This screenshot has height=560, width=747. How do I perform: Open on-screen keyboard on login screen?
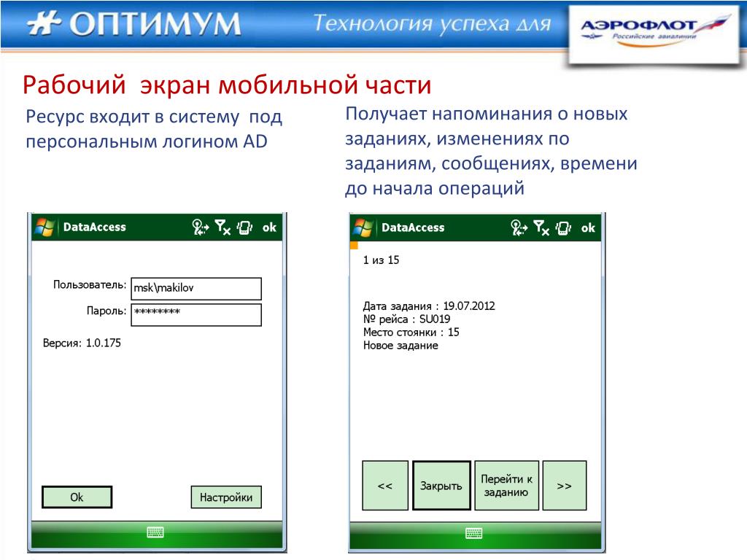tap(155, 532)
